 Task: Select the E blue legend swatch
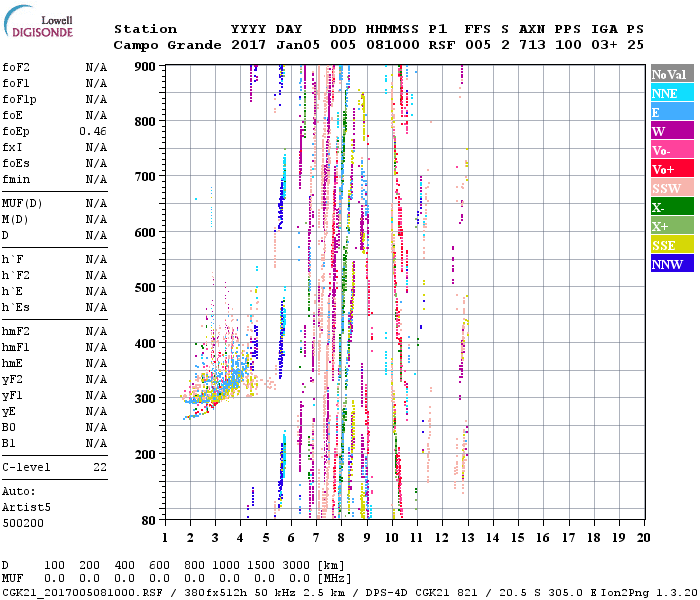[672, 112]
